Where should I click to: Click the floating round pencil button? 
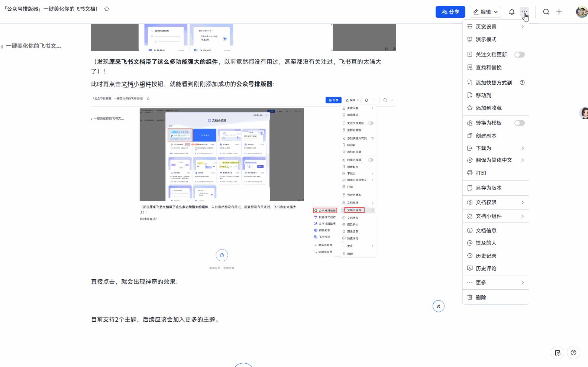(439, 306)
